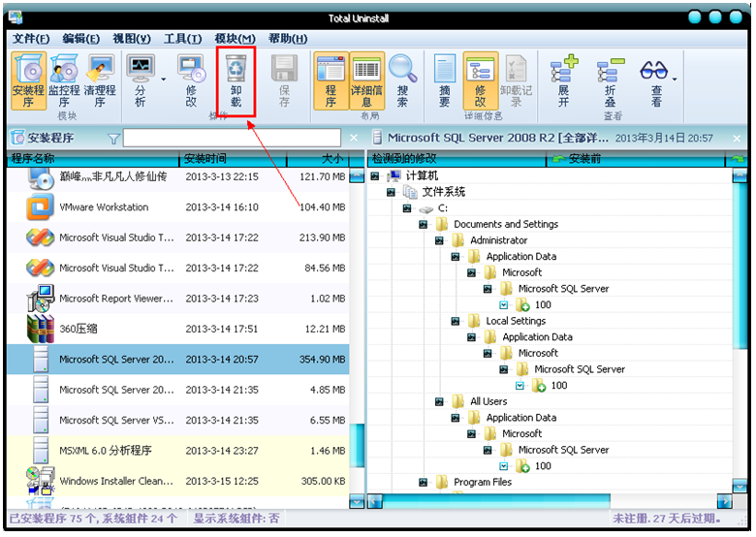
Task: Collapse the Local Settings node
Action: tap(456, 321)
